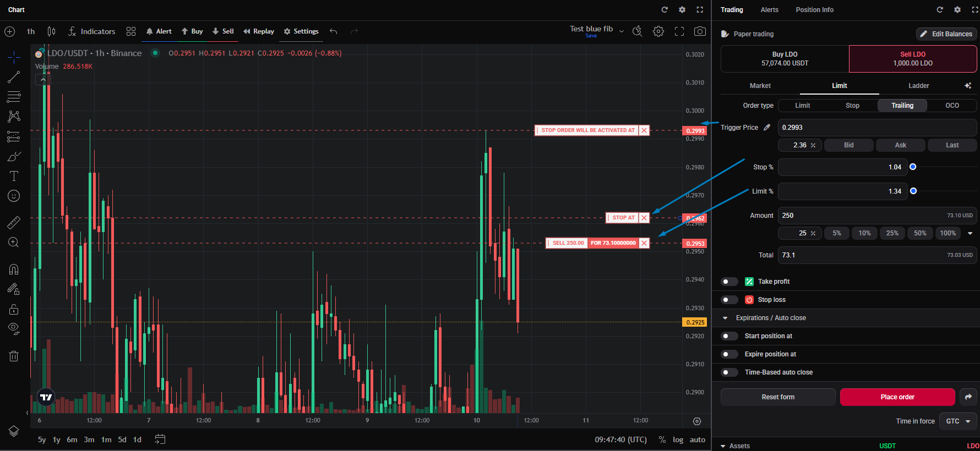The image size is (980, 451).
Task: Toggle magnet mode
Action: click(x=14, y=269)
